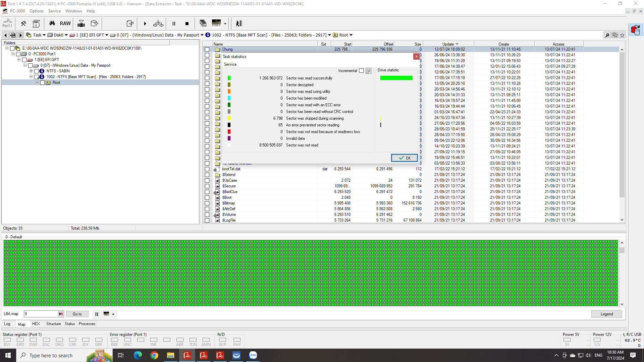Select the RAW recovery toolbar button

(x=65, y=23)
